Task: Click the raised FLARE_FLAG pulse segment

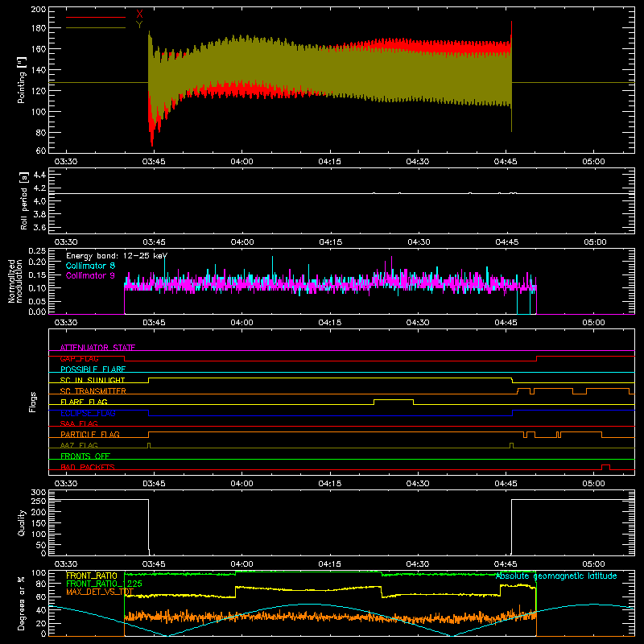Action: 394,399
